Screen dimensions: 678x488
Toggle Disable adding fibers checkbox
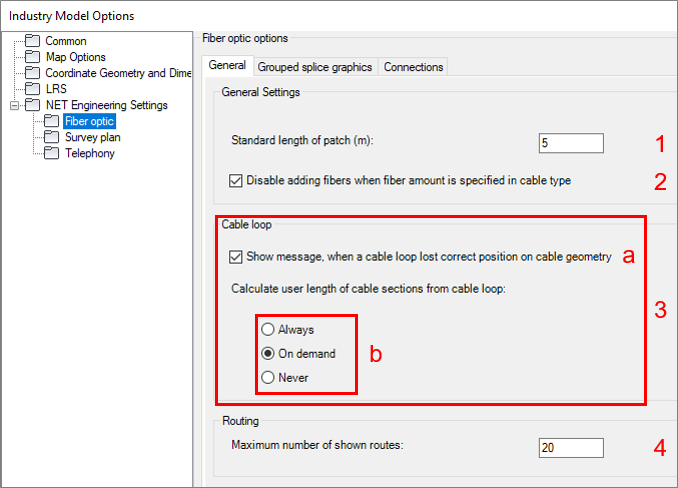pyautogui.click(x=236, y=180)
